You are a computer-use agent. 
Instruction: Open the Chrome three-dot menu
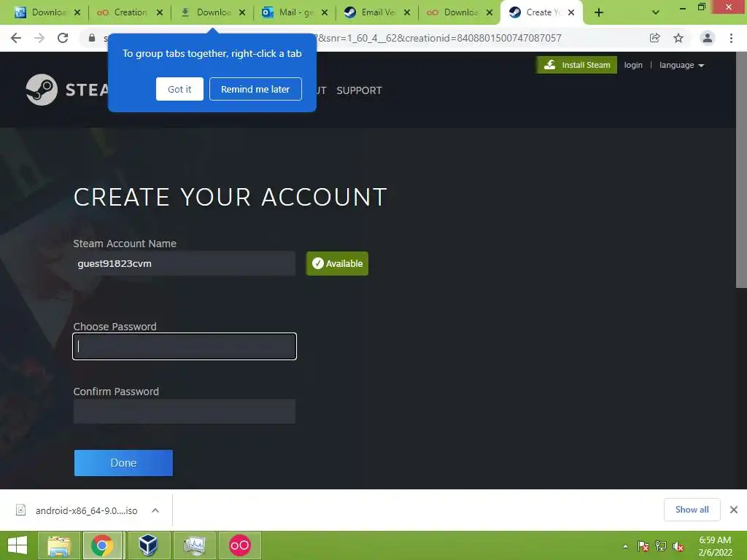click(731, 38)
